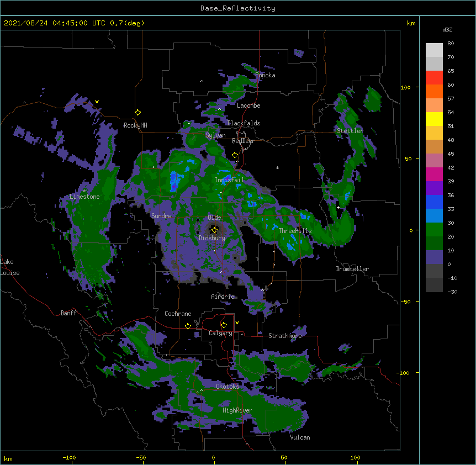Pick the 48 dBZ tan legend swatch
This screenshot has width=476, height=465.
pyautogui.click(x=434, y=146)
